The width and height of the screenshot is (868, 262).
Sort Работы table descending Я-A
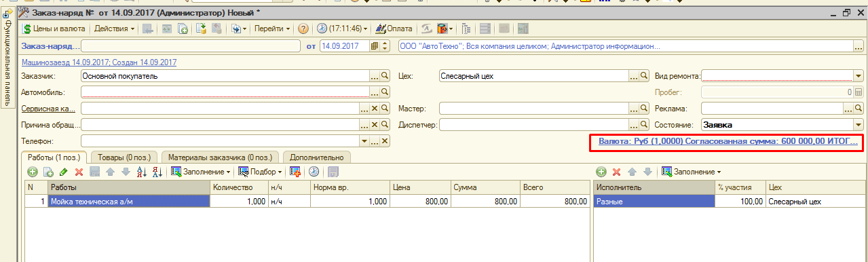coord(157,172)
